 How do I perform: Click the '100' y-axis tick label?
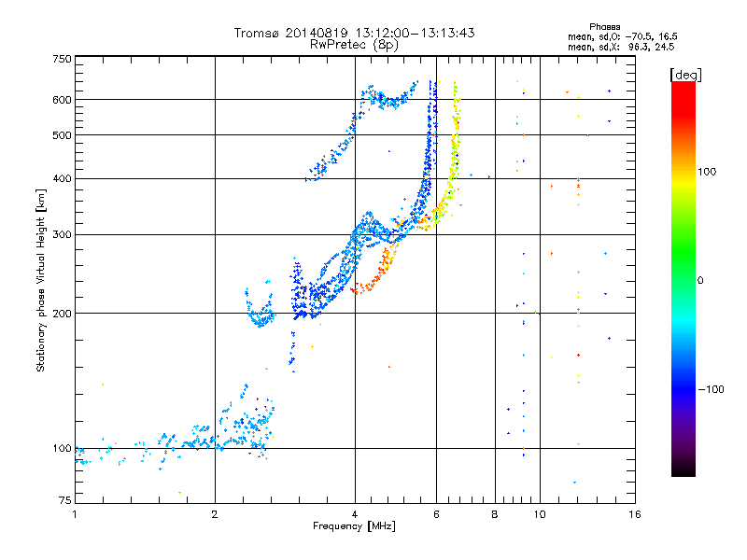[62, 448]
